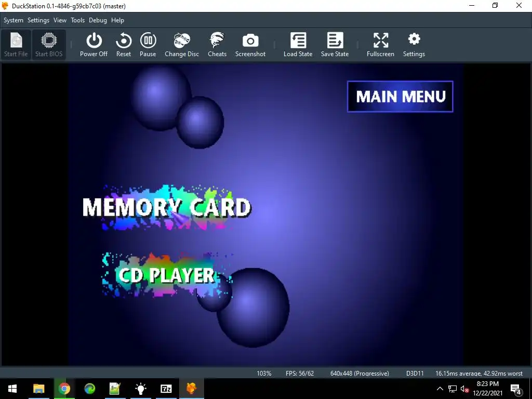Open the Tools menu
The image size is (532, 399).
pos(78,20)
